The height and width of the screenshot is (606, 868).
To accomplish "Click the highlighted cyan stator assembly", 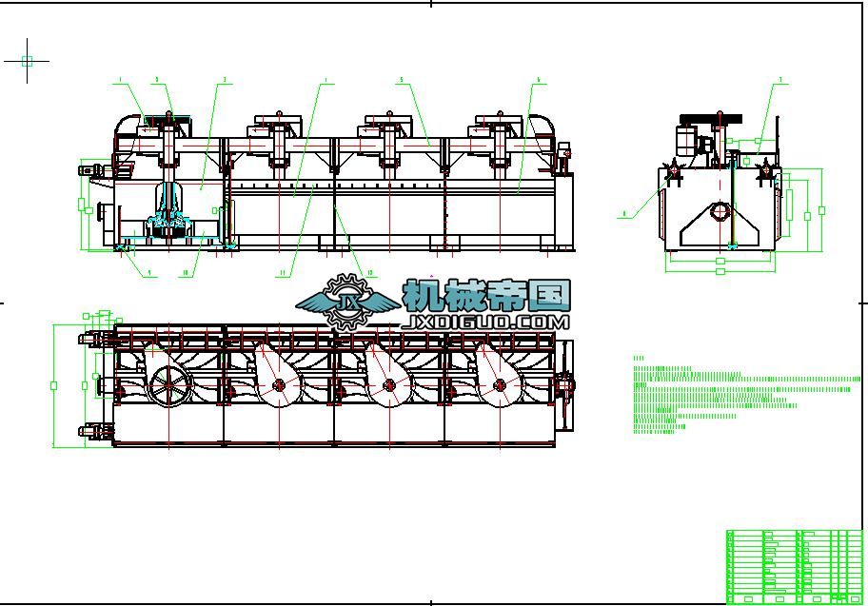I will tap(169, 228).
